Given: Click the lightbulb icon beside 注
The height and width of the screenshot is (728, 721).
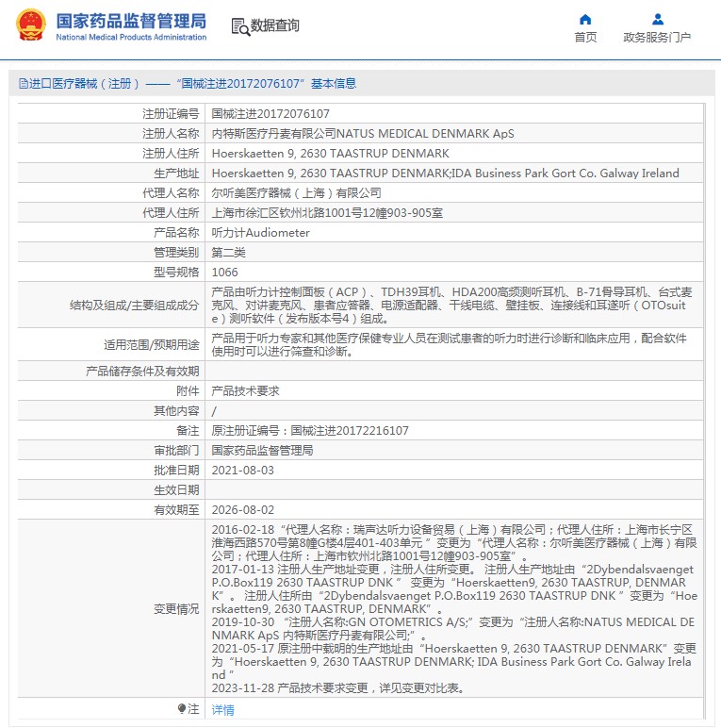Looking at the screenshot, I should point(182,709).
